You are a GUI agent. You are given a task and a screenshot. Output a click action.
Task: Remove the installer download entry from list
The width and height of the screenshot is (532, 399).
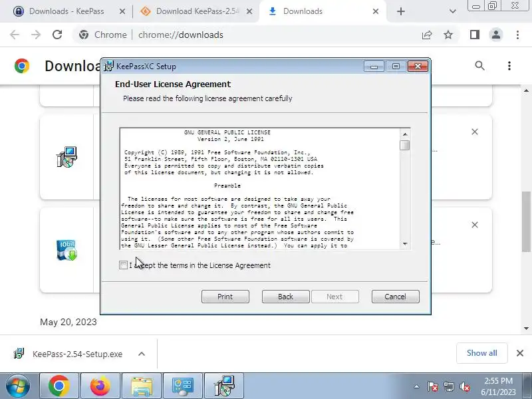(475, 132)
